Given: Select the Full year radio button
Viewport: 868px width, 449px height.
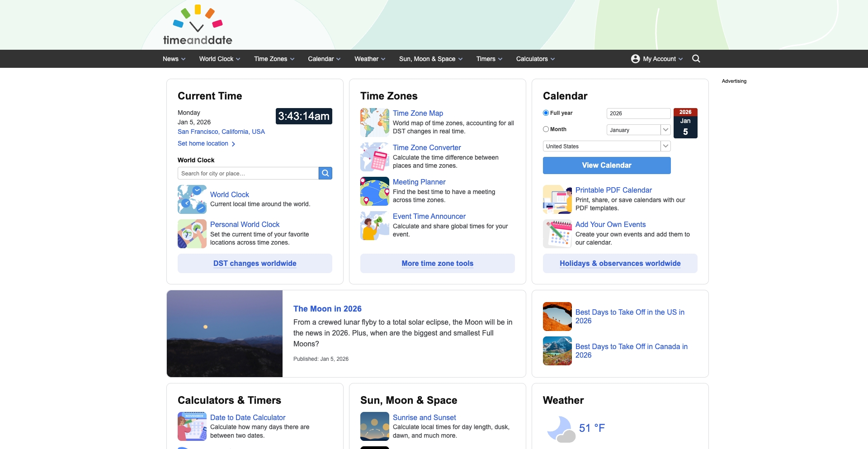Looking at the screenshot, I should click(545, 113).
